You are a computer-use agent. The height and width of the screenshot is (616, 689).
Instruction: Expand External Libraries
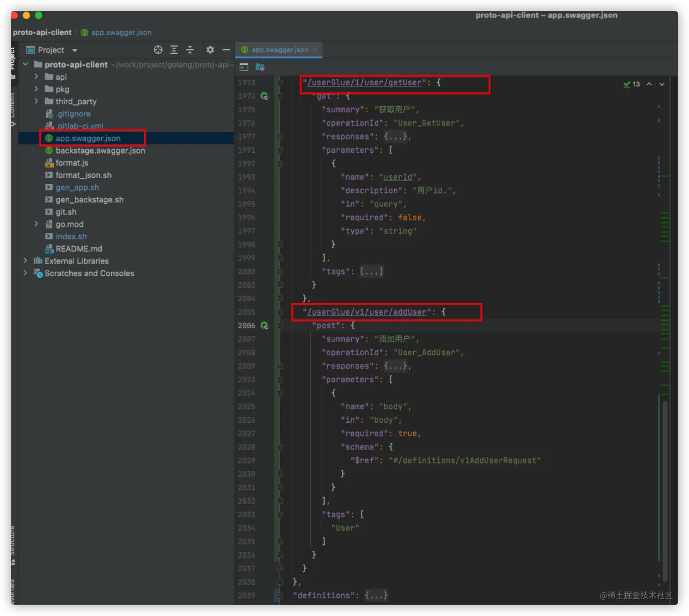point(26,261)
